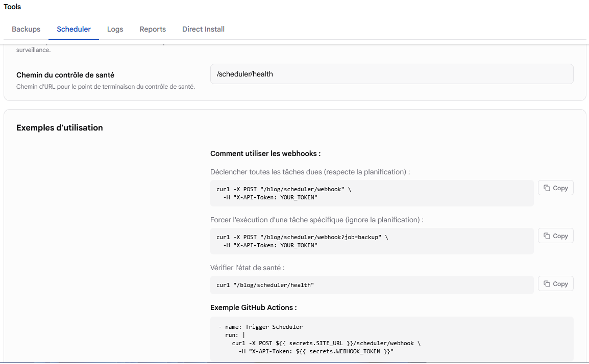
Task: Copy the webhook trigger curl command
Action: point(555,188)
